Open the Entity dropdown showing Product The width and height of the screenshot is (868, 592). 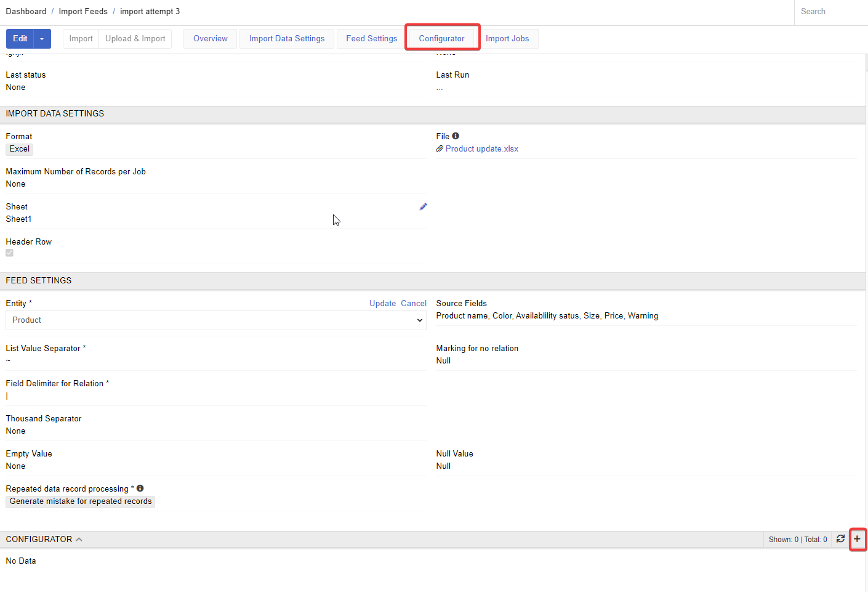tap(215, 320)
